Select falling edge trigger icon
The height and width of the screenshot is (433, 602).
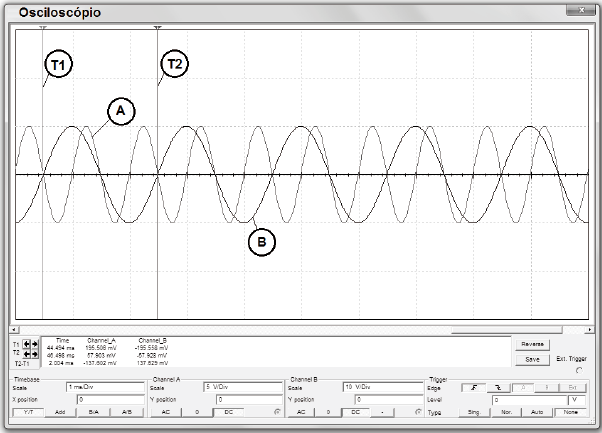point(497,386)
